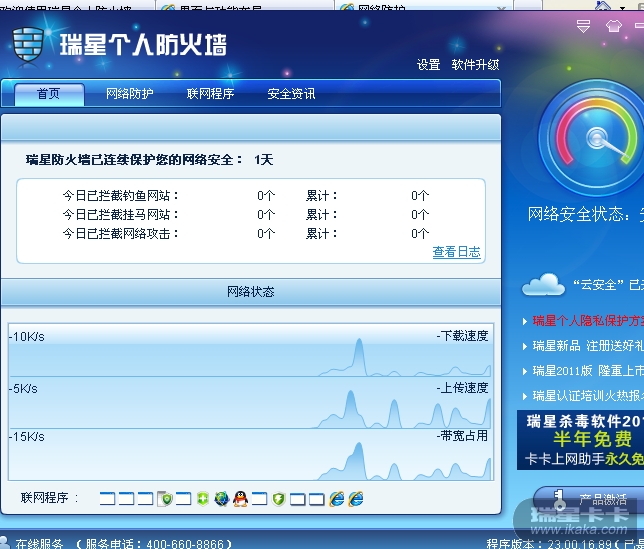Viewport: 644px width, 549px height.
Task: Open the 瑞星2011版 隆重上市 link
Action: coord(588,371)
